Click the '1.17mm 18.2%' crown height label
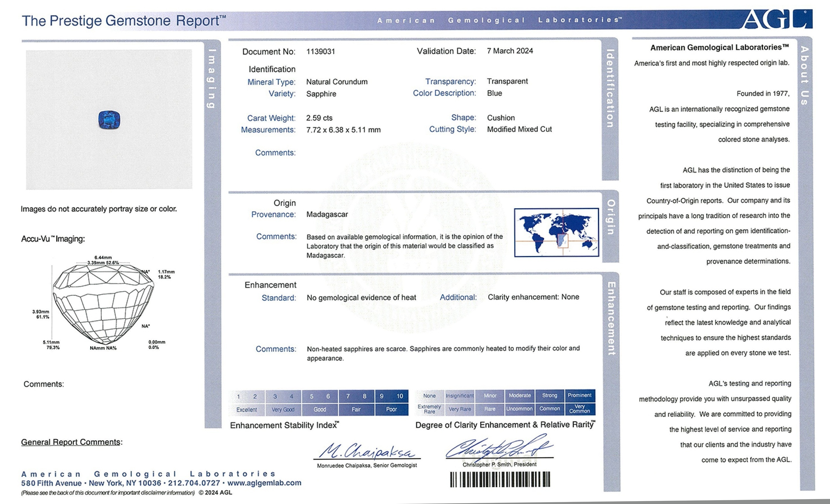 coord(166,275)
